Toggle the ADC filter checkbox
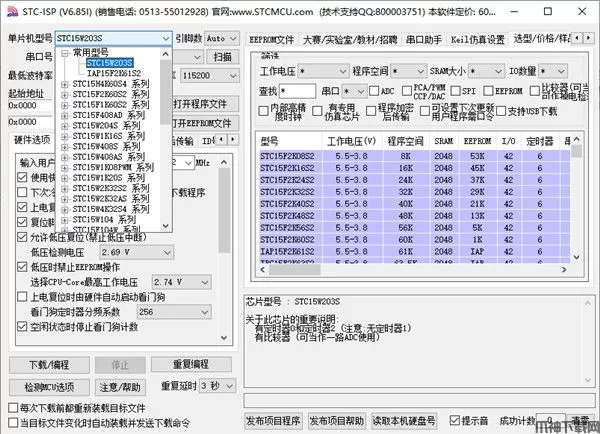The height and width of the screenshot is (434, 600). coord(374,91)
